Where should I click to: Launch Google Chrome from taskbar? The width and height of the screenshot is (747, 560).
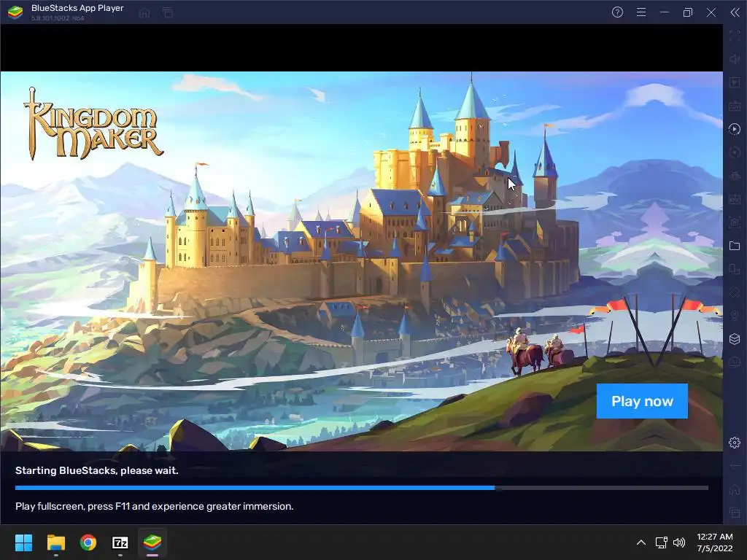pos(88,542)
